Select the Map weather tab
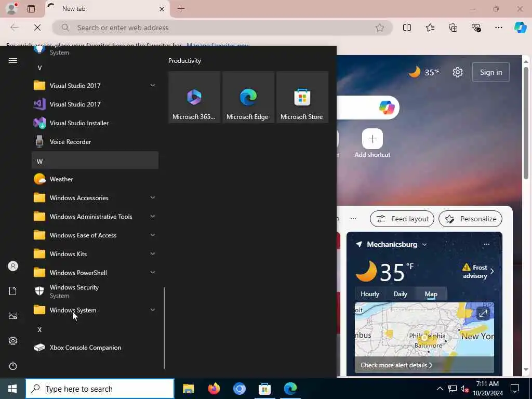532x399 pixels. click(431, 294)
